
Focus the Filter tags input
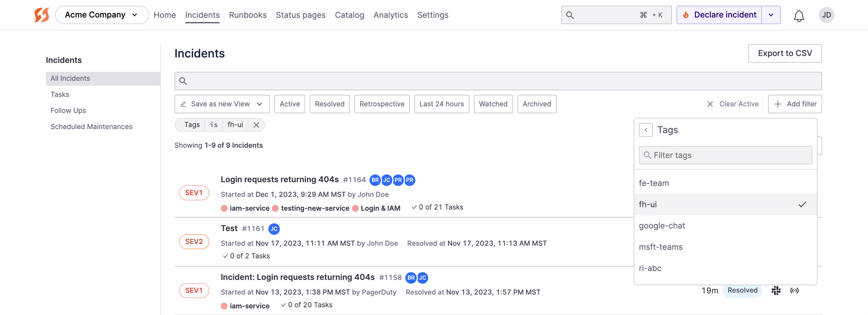725,155
